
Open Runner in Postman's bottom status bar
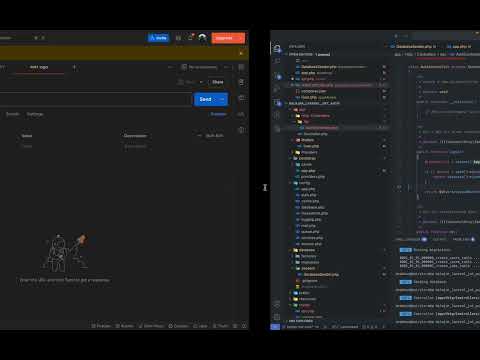pyautogui.click(x=125, y=326)
